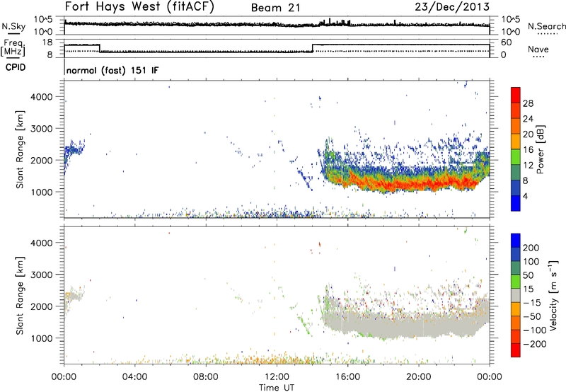Click the "60" Nave axis label

click(x=507, y=42)
